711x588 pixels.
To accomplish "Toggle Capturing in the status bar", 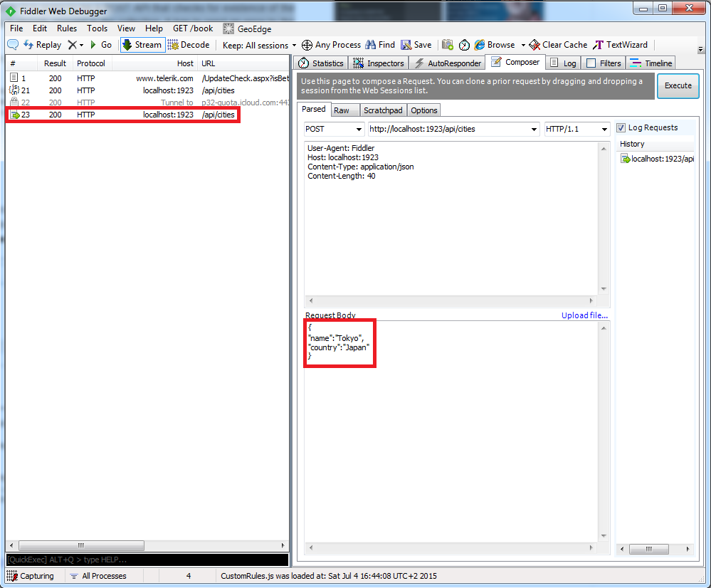I will [x=31, y=576].
